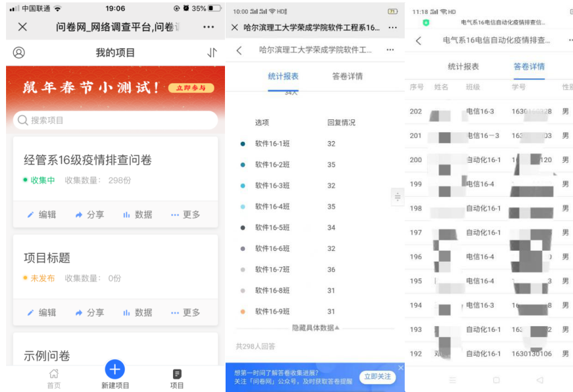This screenshot has height=392, width=573.
Task: Click the 立即参与 banner button
Action: 191,88
